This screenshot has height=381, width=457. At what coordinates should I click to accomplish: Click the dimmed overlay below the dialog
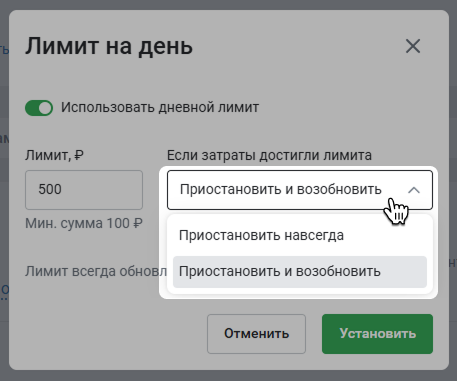pyautogui.click(x=228, y=376)
